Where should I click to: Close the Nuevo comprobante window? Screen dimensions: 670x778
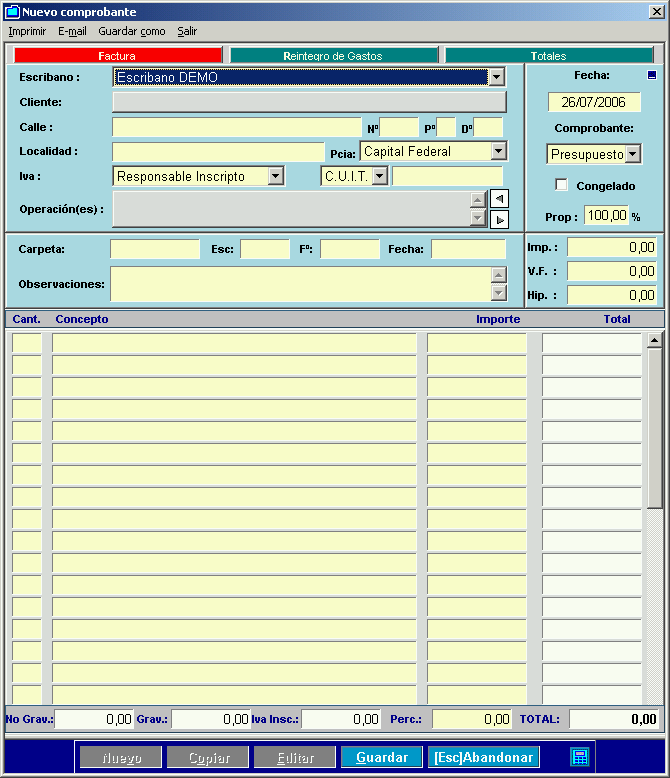pos(657,11)
